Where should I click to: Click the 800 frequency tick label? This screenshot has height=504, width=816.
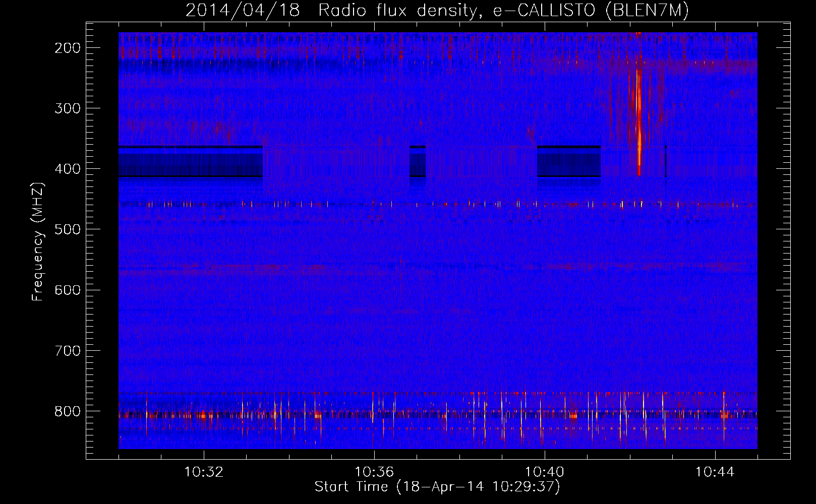(x=68, y=411)
